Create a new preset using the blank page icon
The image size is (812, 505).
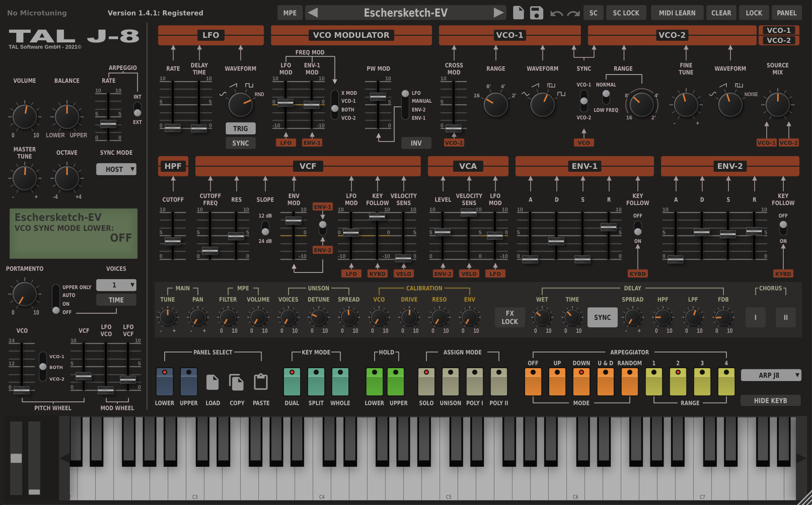point(518,12)
